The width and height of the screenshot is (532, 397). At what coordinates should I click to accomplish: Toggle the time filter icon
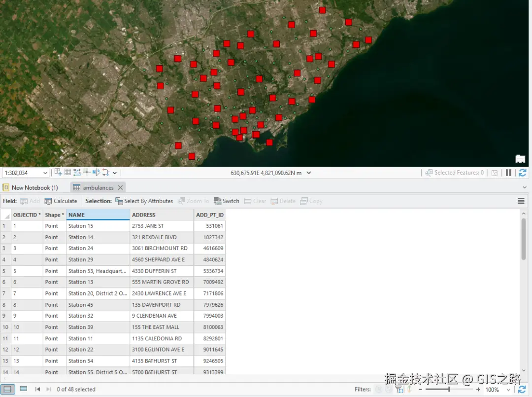pyautogui.click(x=379, y=390)
